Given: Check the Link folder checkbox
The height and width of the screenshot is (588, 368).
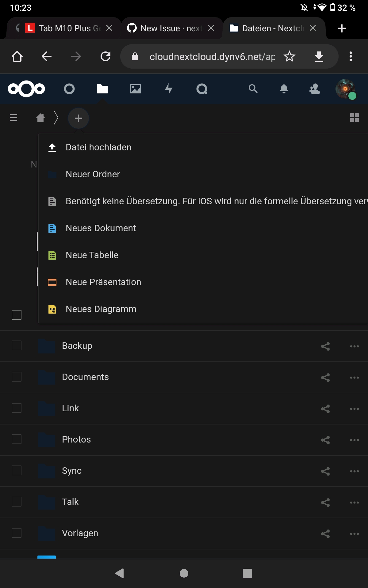Looking at the screenshot, I should (17, 408).
